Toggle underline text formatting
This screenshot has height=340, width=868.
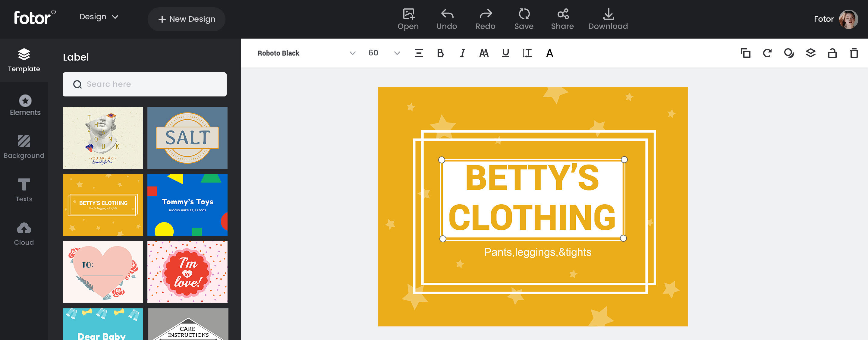point(505,53)
